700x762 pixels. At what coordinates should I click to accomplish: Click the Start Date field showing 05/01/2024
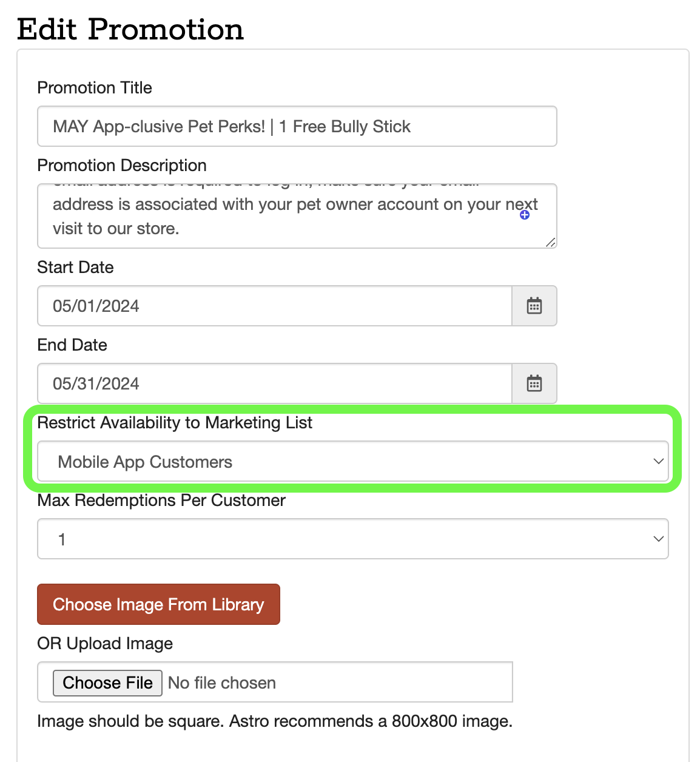[274, 306]
